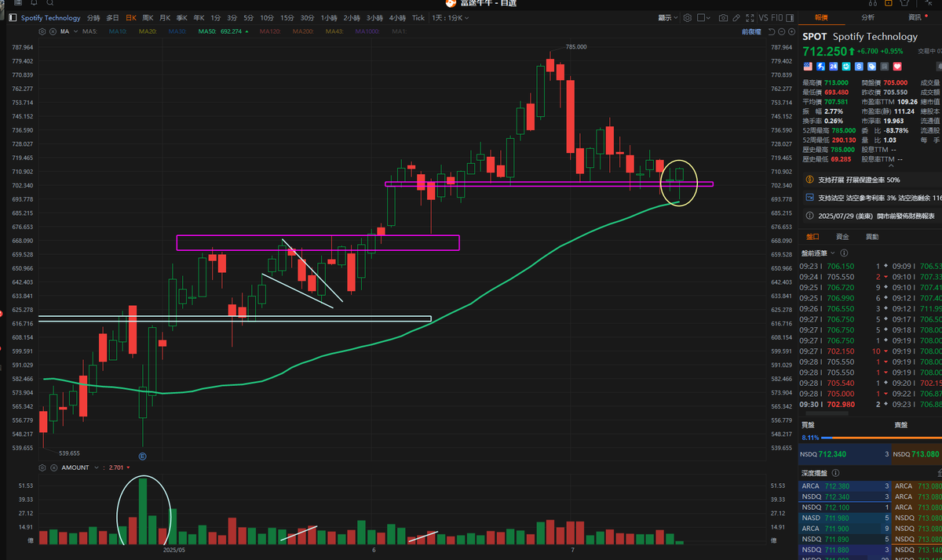Screen dimensions: 942x560
Task: Click the blue lightning badge icon
Action: point(820,67)
